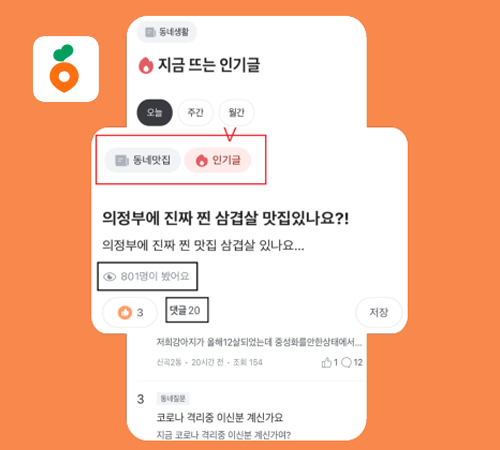Viewport: 500px width, 450px height.
Task: Click the eye icon by 801명이 봤어요
Action: (109, 277)
